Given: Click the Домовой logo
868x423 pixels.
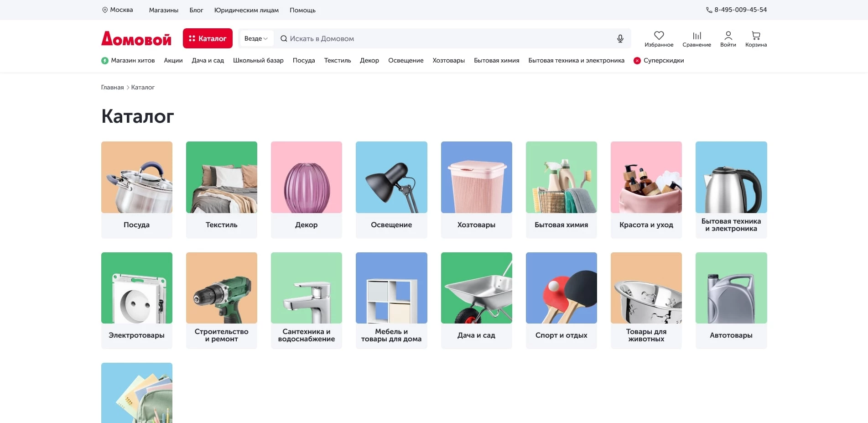Looking at the screenshot, I should click(x=136, y=39).
